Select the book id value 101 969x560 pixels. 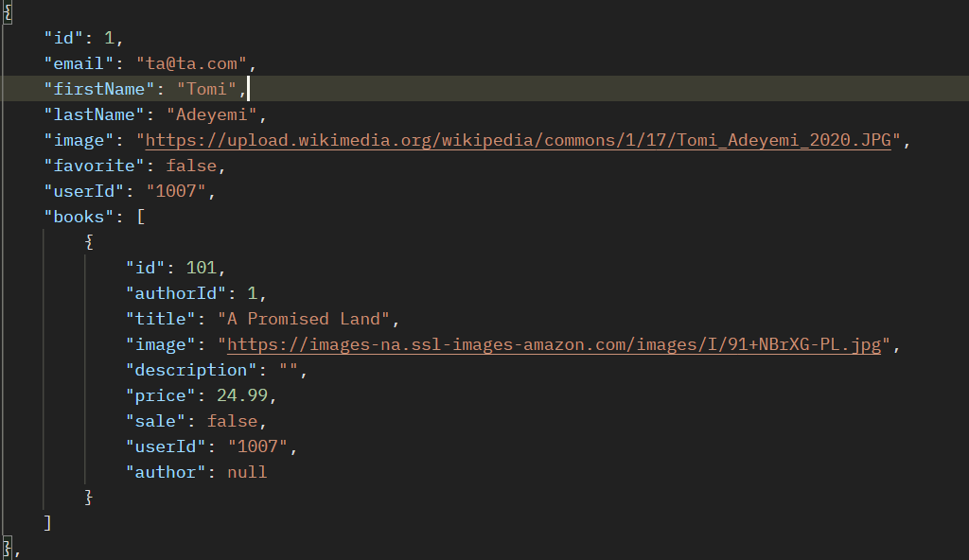click(x=201, y=268)
